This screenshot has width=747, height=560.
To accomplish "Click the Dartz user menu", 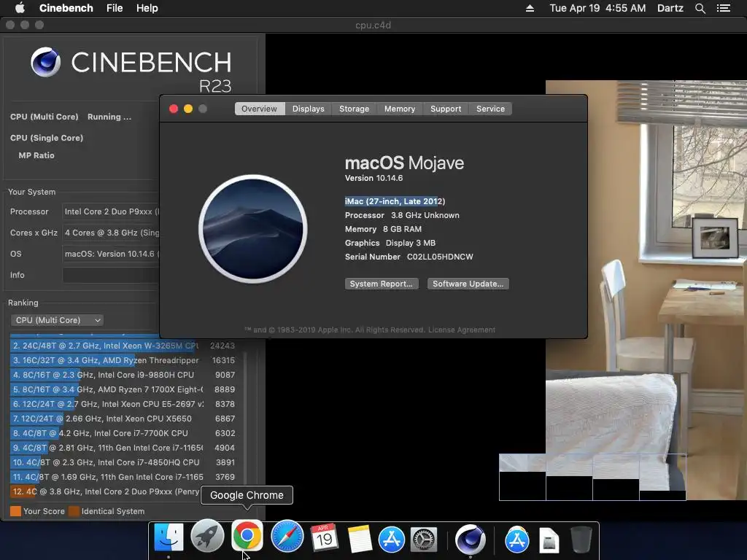I will point(670,8).
